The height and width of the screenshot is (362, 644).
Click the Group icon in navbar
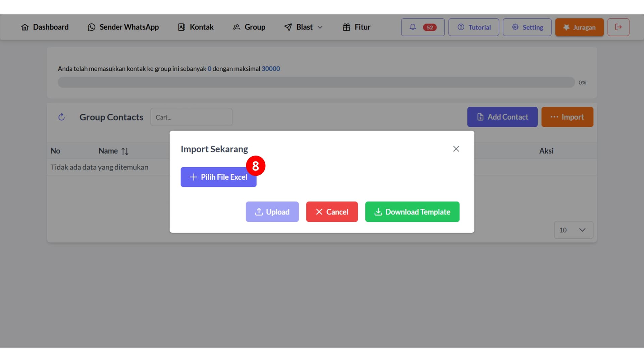point(237,27)
